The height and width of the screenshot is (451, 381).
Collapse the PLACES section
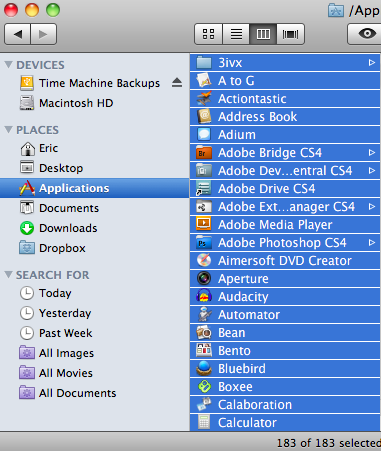[x=9, y=129]
